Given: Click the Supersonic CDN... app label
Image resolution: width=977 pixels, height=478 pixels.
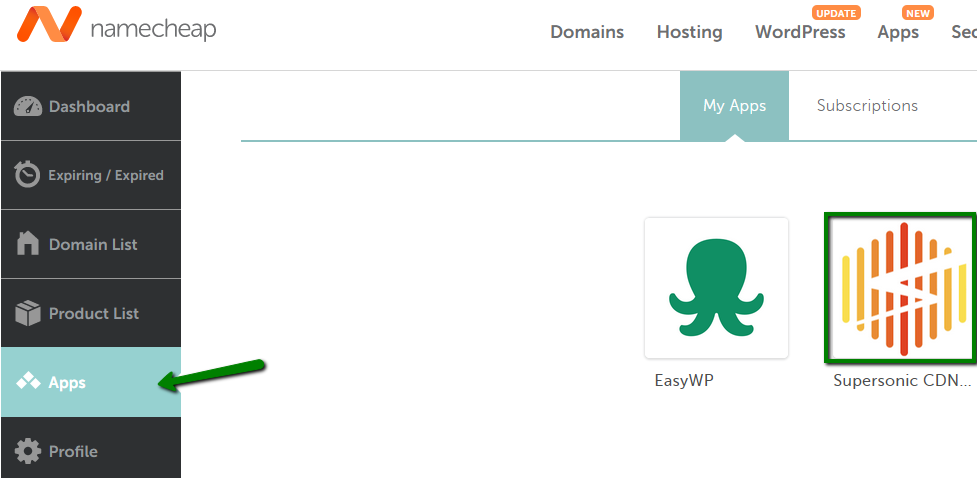Looking at the screenshot, I should click(902, 381).
